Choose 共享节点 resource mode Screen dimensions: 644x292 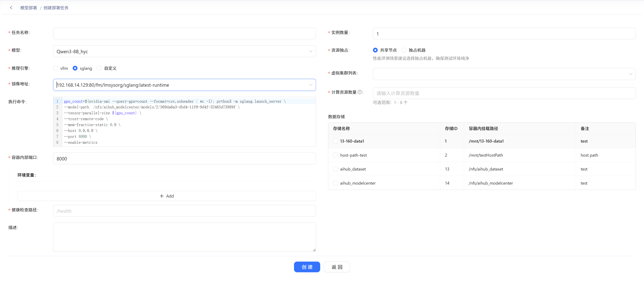coord(375,50)
